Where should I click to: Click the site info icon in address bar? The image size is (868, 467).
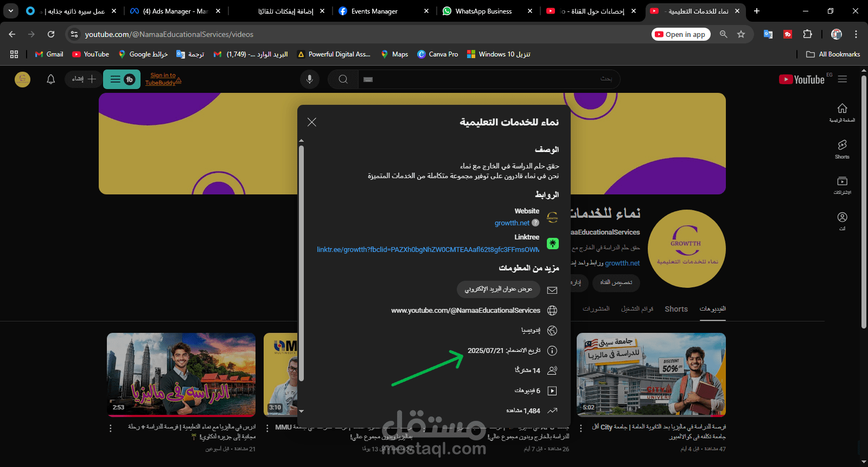pos(74,34)
